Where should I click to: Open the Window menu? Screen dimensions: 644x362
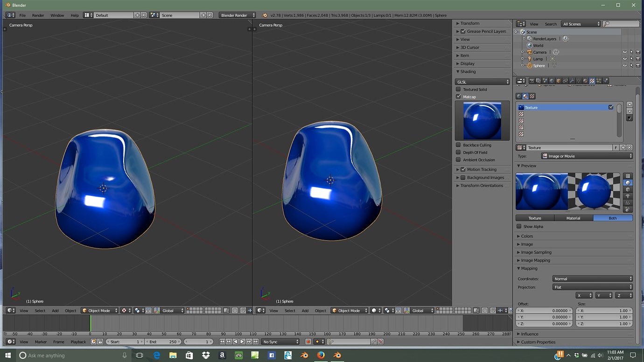[57, 15]
